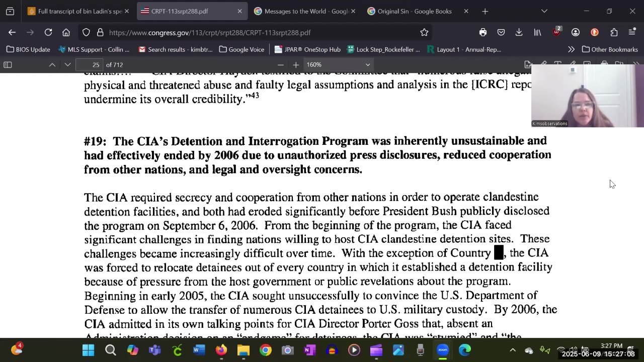Open the Search results - kimbtr bookmark
644x362 pixels.
click(x=176, y=49)
